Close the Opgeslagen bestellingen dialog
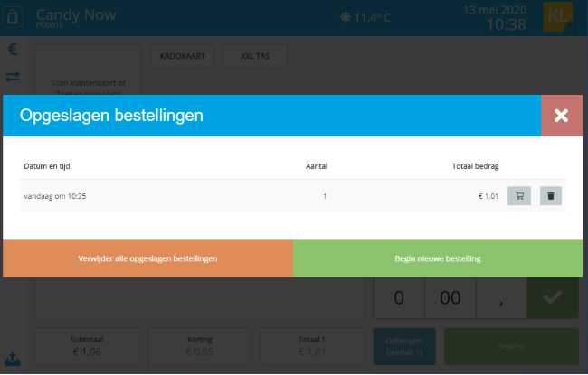The width and height of the screenshot is (588, 375). [562, 116]
